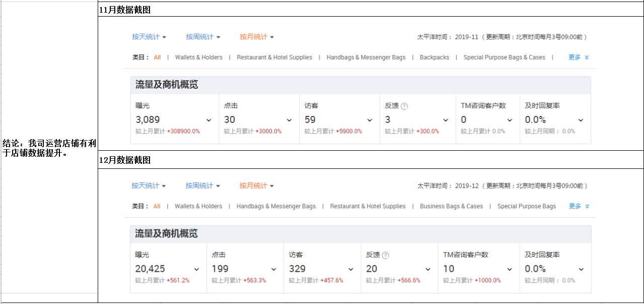This screenshot has height=304, width=644.
Task: Expand 更多 categories in December section
Action: click(x=579, y=206)
